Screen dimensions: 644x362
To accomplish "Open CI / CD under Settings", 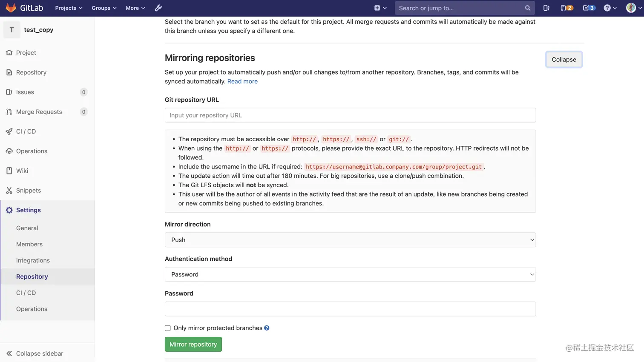I will click(x=26, y=293).
